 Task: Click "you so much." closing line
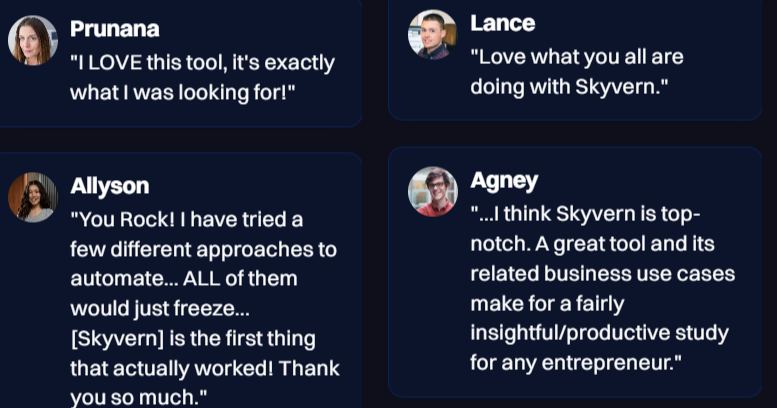(139, 398)
